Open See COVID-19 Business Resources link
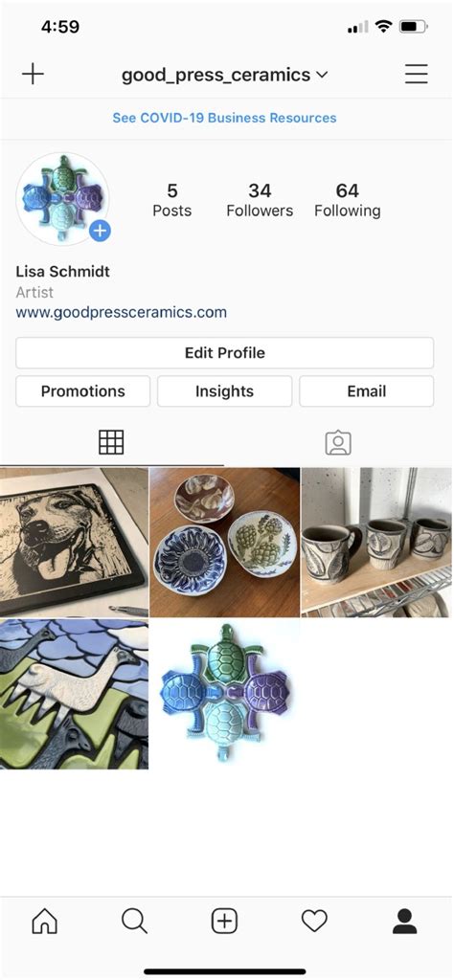This screenshot has height=980, width=454. pos(224,118)
